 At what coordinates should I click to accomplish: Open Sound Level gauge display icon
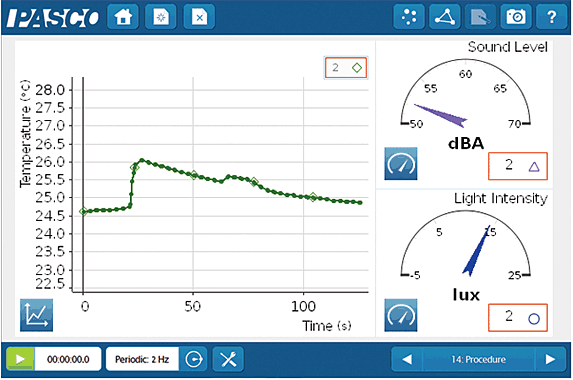click(x=401, y=164)
